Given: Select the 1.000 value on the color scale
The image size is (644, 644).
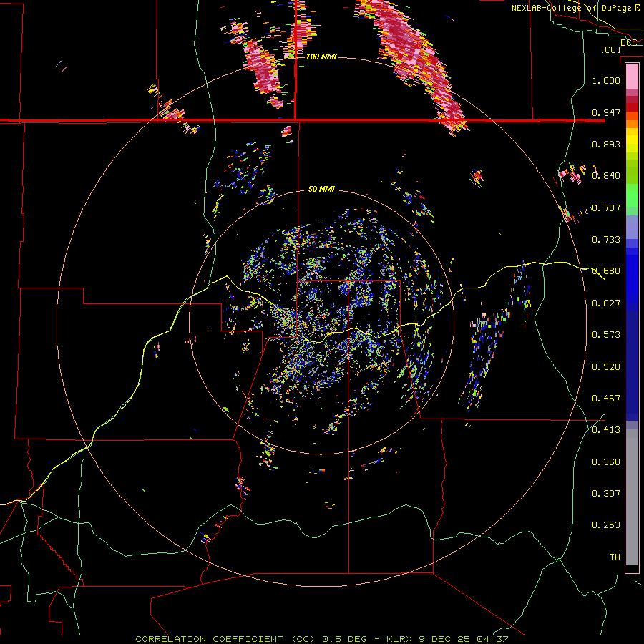Looking at the screenshot, I should point(606,80).
